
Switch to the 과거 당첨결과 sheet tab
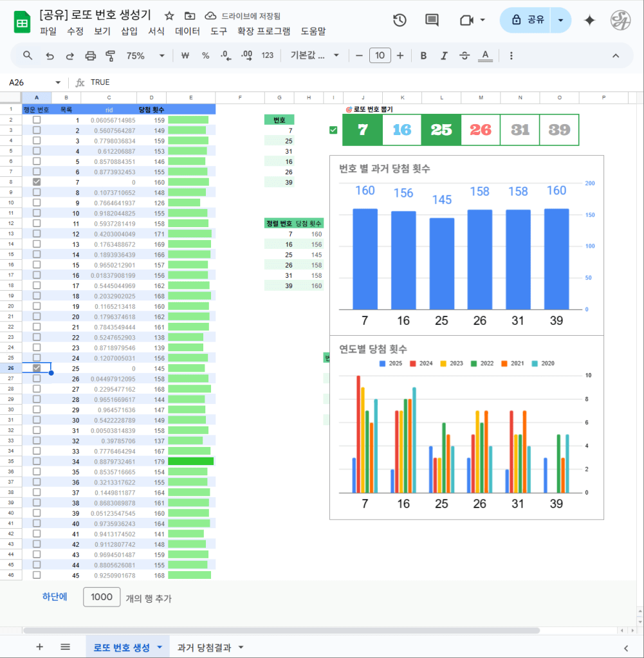tap(204, 647)
